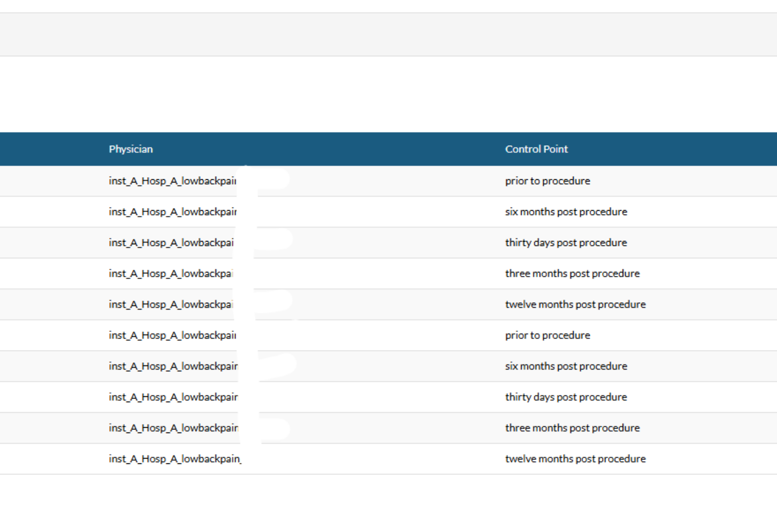Click physician name beside first 'six months post procedure'
The image size is (777, 532).
pyautogui.click(x=172, y=212)
